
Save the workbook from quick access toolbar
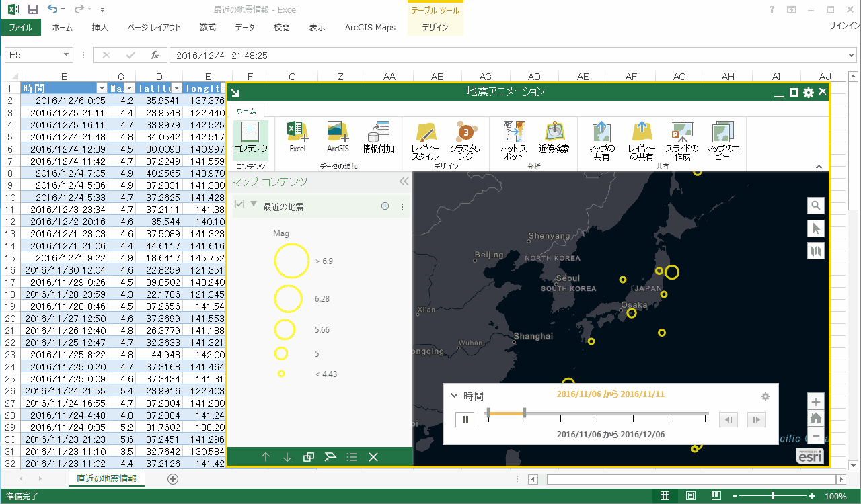click(x=33, y=9)
